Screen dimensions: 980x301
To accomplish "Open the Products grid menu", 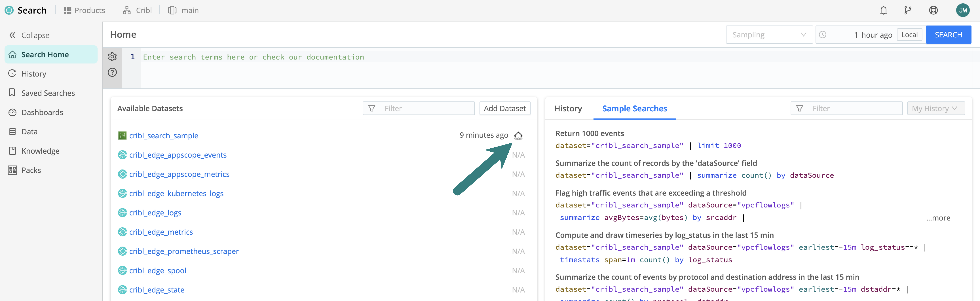I will 85,10.
